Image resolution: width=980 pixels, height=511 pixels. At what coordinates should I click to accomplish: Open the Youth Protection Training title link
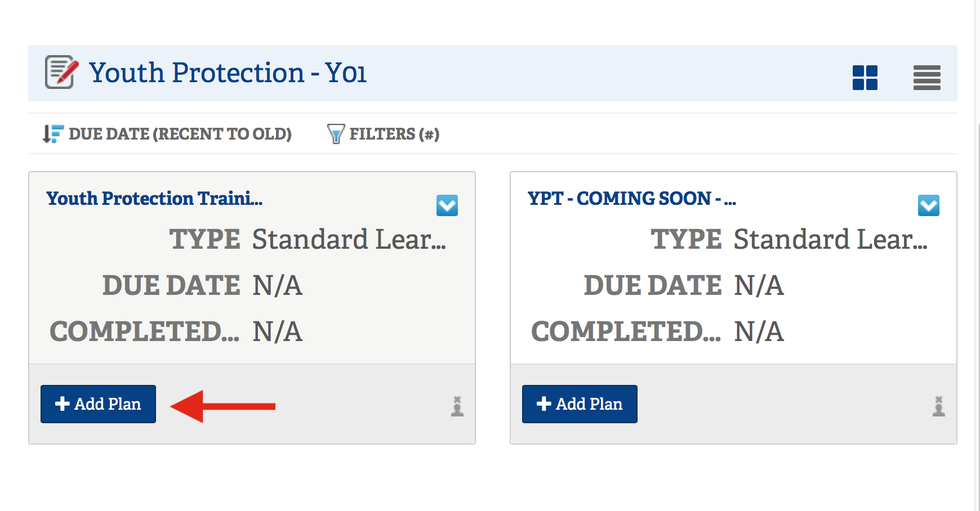[154, 199]
